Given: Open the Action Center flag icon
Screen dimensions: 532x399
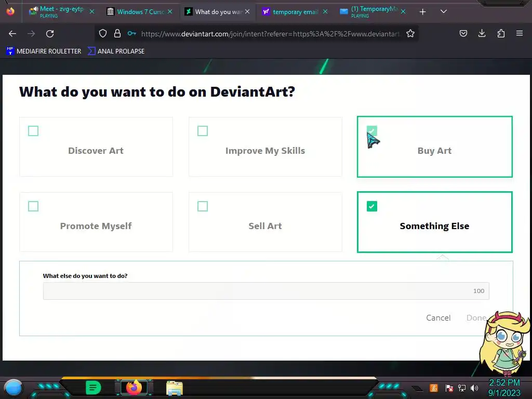Looking at the screenshot, I should click(449, 388).
